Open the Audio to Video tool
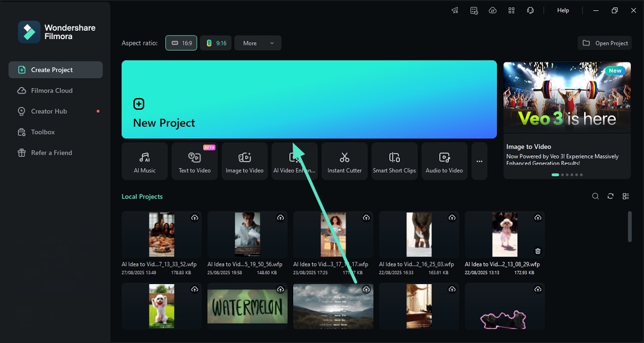This screenshot has height=343, width=644. pos(444,161)
